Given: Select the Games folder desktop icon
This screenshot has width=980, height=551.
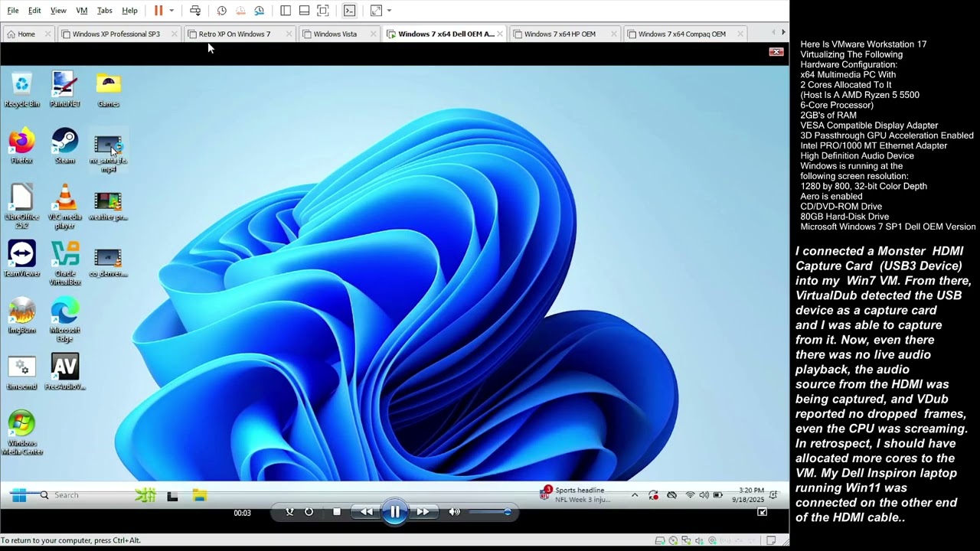Looking at the screenshot, I should tap(108, 90).
